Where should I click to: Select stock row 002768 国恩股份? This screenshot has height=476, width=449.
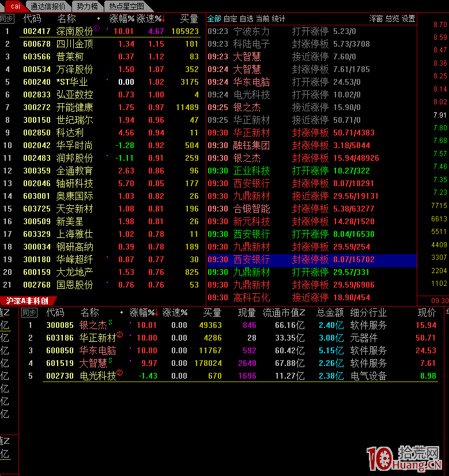pos(100,285)
